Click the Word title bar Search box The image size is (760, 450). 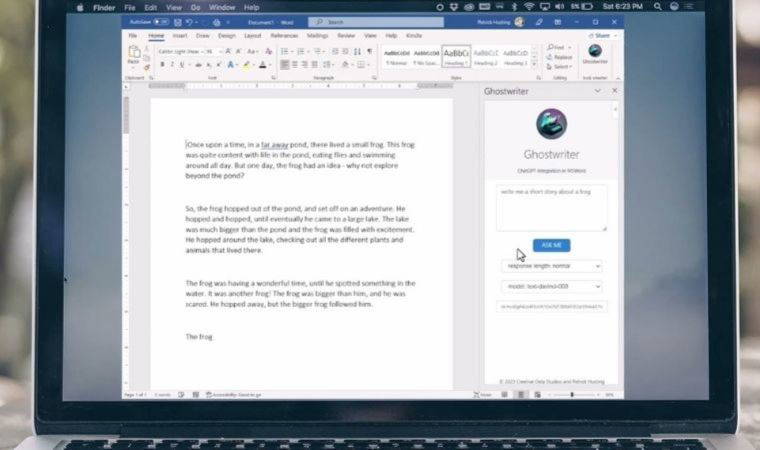point(376,22)
